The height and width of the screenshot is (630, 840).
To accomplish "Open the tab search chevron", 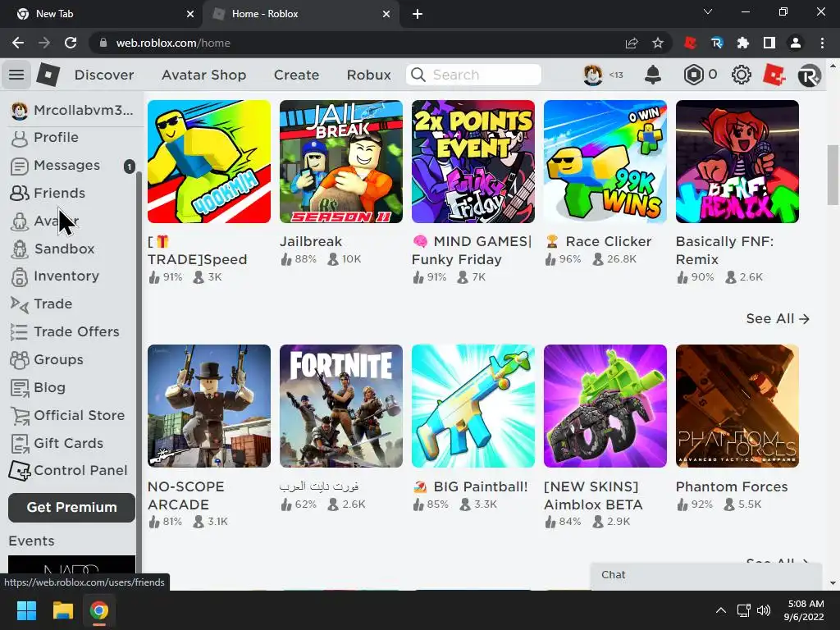I will point(708,11).
